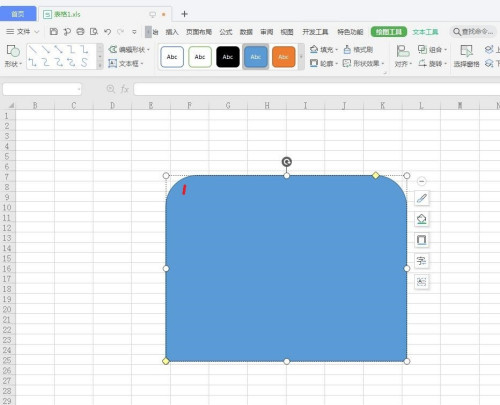
Task: Collapse the floating shape toolbar with minus
Action: coord(422,181)
